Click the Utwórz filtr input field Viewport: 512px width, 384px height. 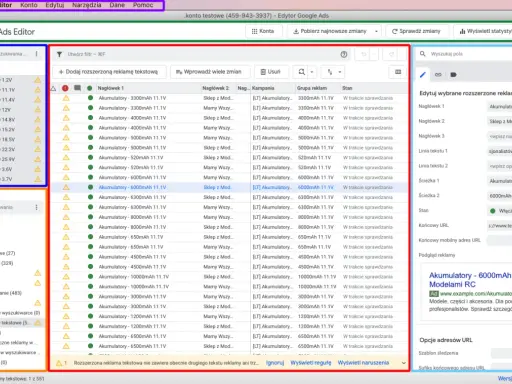tap(200, 54)
